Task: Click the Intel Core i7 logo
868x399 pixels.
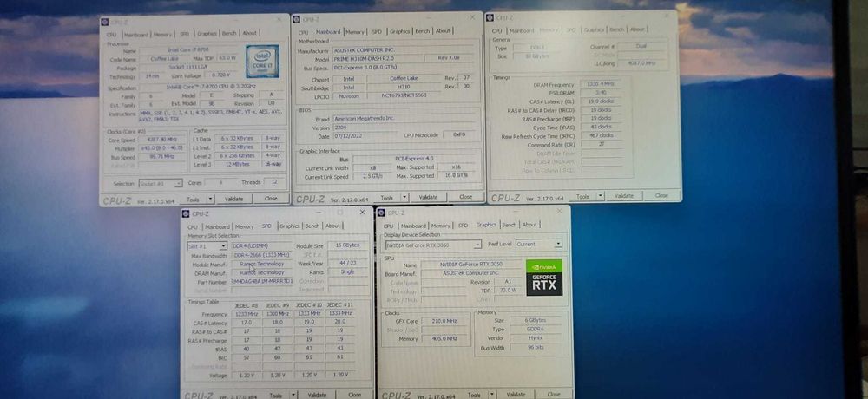Action: [262, 62]
